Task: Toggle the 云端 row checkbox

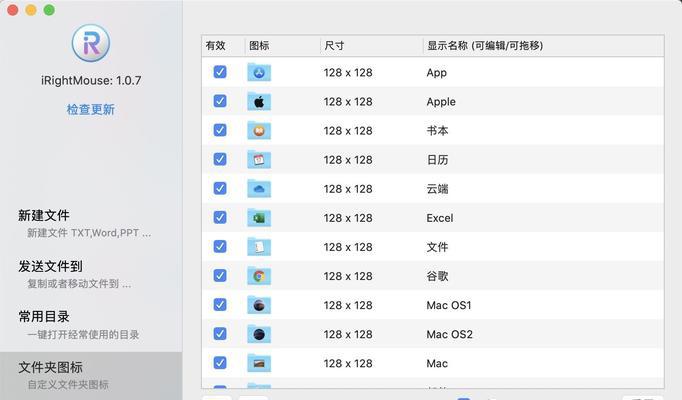Action: point(220,188)
